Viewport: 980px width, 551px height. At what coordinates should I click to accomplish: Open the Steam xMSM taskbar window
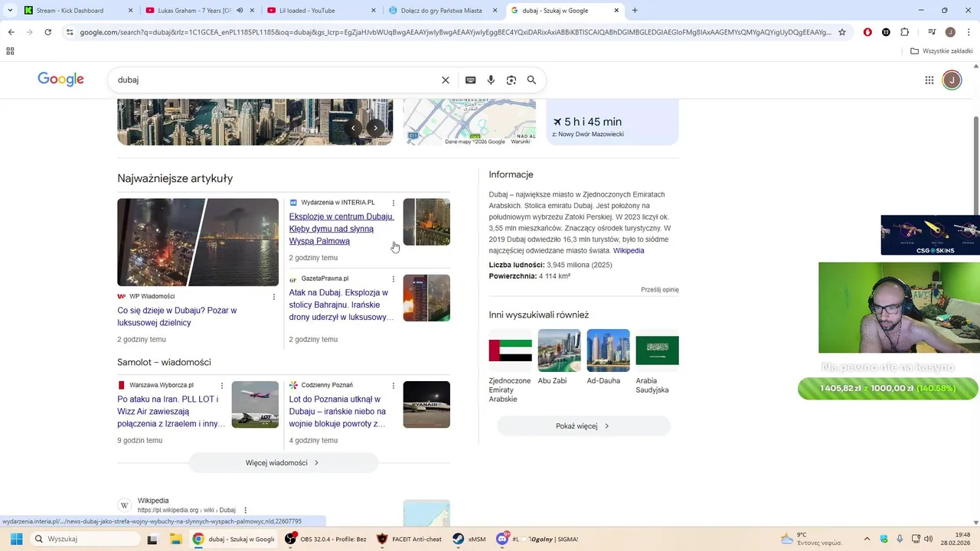(x=469, y=539)
